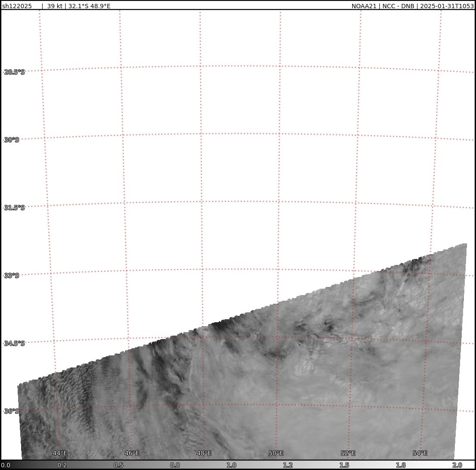Click the 50°E longitude label

276,453
